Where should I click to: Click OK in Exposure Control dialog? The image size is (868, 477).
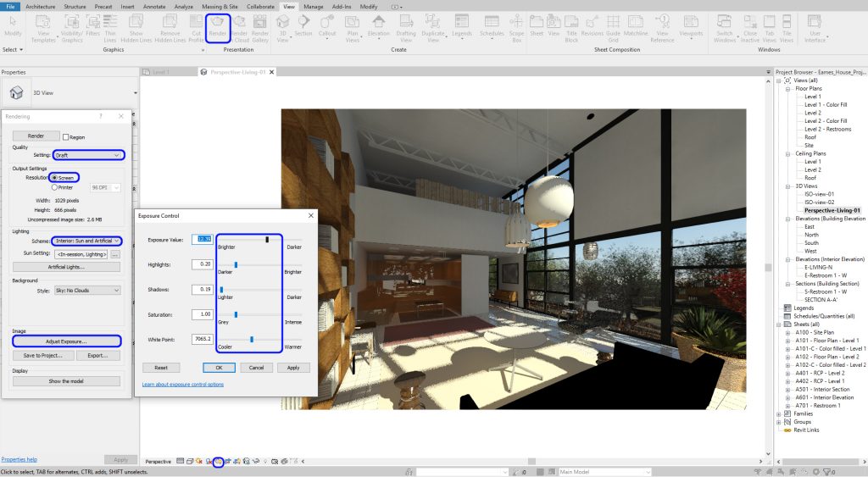(x=219, y=368)
